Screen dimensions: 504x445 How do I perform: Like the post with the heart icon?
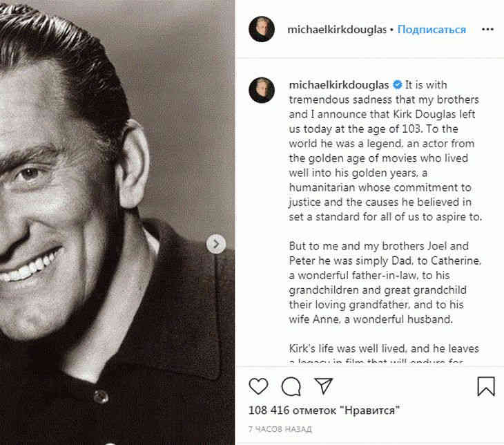258,386
